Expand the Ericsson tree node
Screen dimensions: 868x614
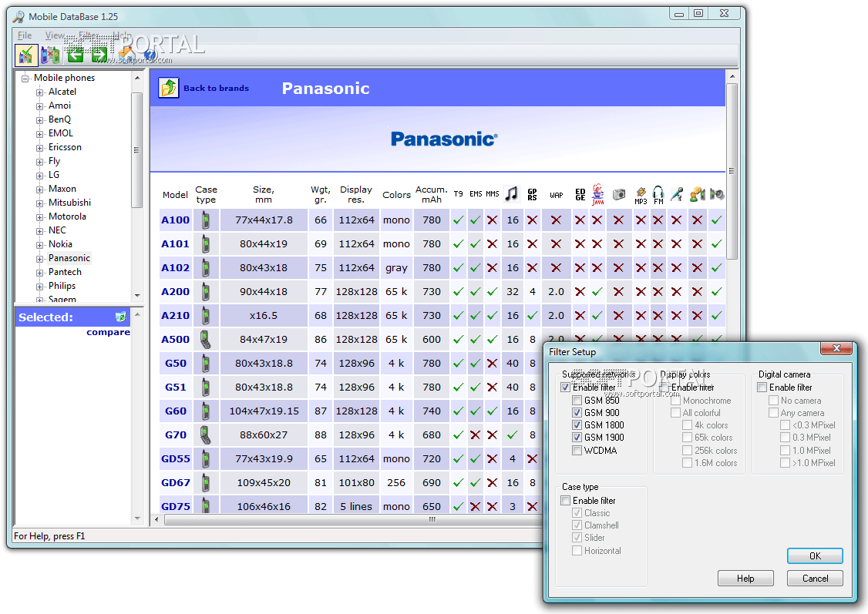pos(39,148)
